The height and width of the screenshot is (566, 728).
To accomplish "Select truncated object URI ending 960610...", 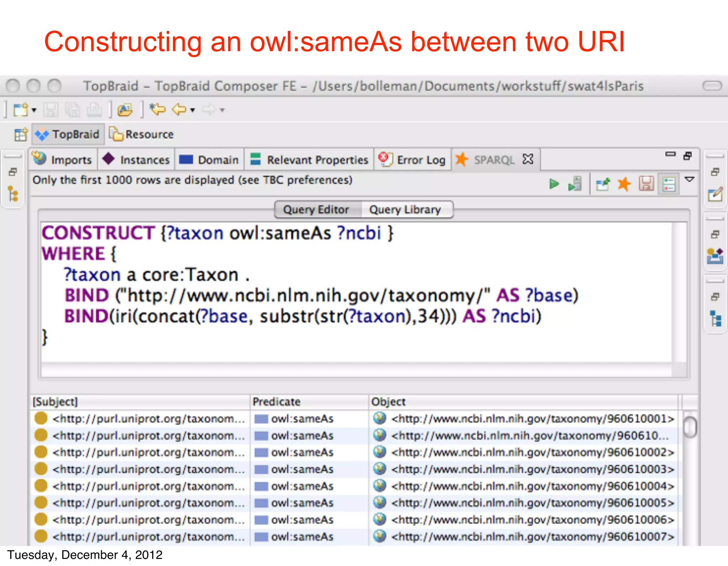I will (530, 436).
